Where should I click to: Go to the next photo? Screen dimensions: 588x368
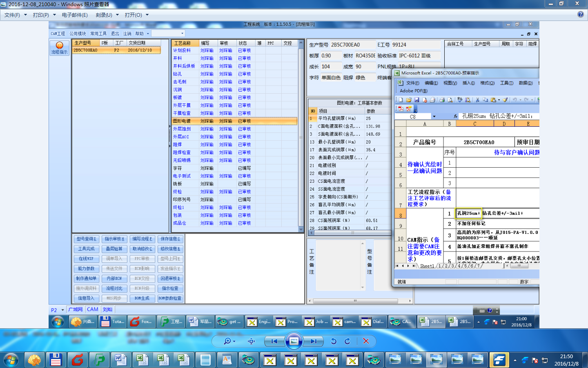[x=313, y=341]
